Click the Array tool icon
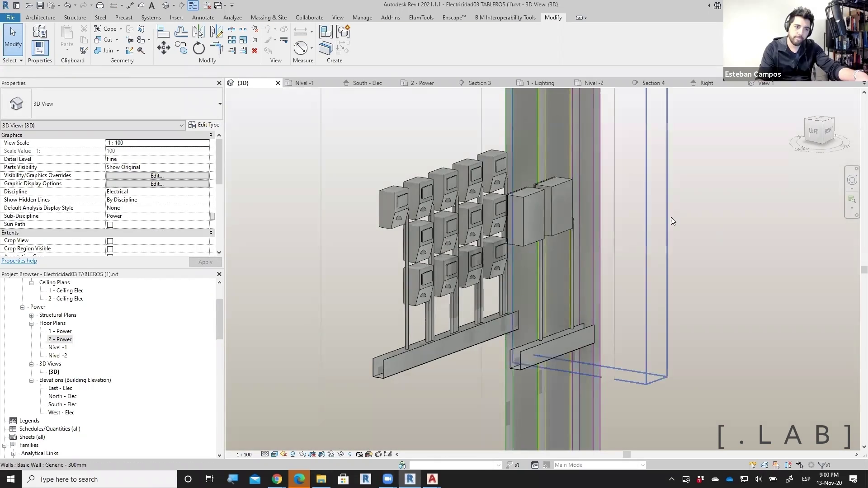Image resolution: width=868 pixels, height=488 pixels. coord(232,40)
